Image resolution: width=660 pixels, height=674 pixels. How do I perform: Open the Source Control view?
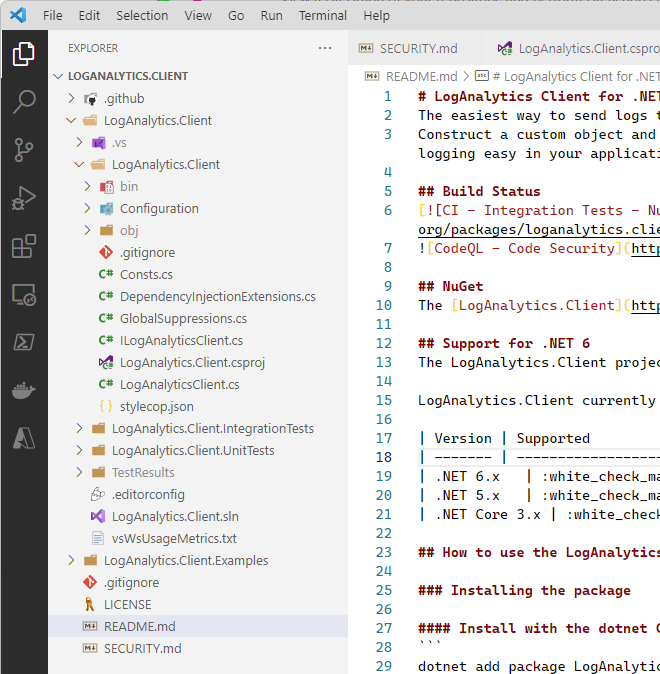click(x=24, y=150)
